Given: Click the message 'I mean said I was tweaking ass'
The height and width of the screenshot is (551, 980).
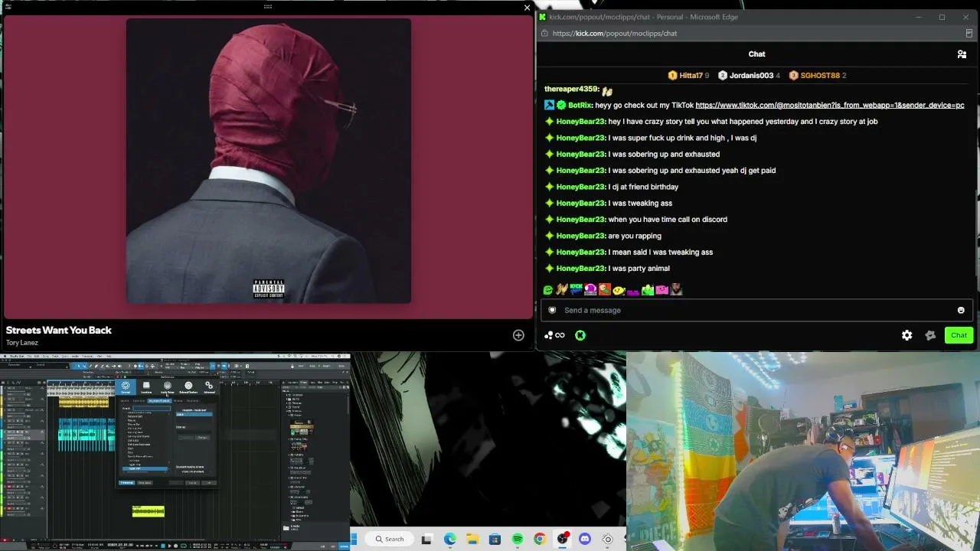Looking at the screenshot, I should pyautogui.click(x=661, y=253).
